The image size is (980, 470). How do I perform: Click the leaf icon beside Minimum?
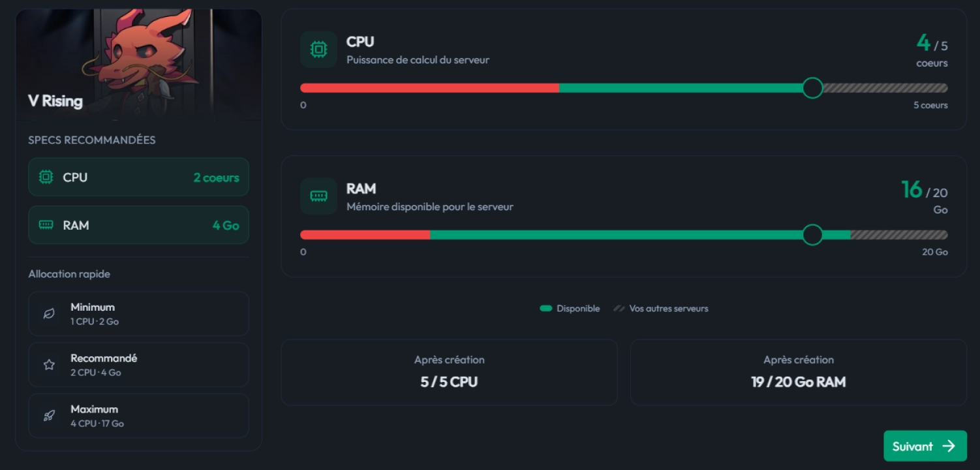pos(49,314)
